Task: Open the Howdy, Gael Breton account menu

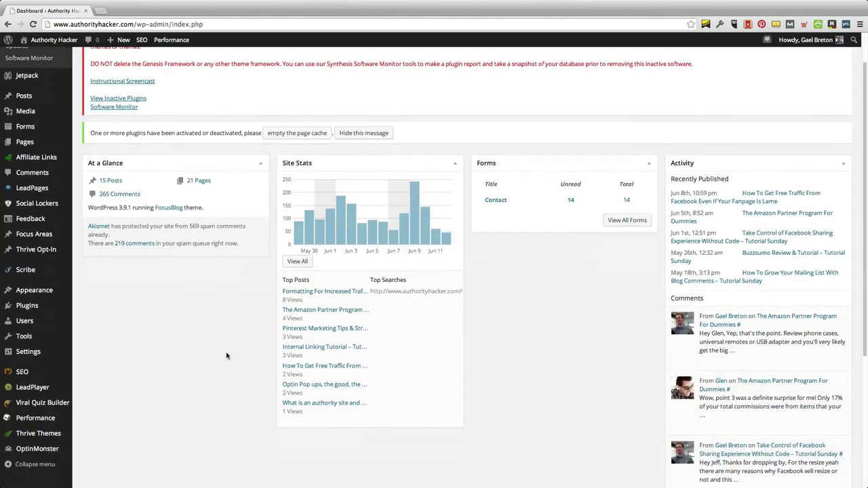Action: [810, 40]
